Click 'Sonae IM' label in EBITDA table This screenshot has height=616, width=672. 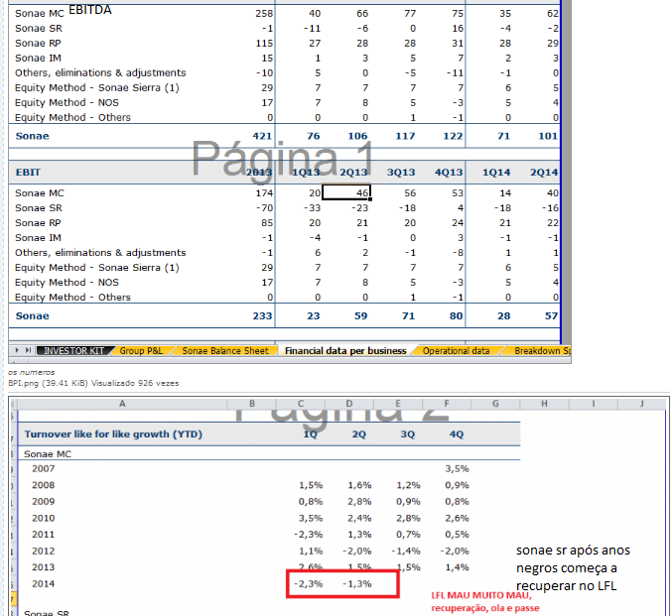38,59
